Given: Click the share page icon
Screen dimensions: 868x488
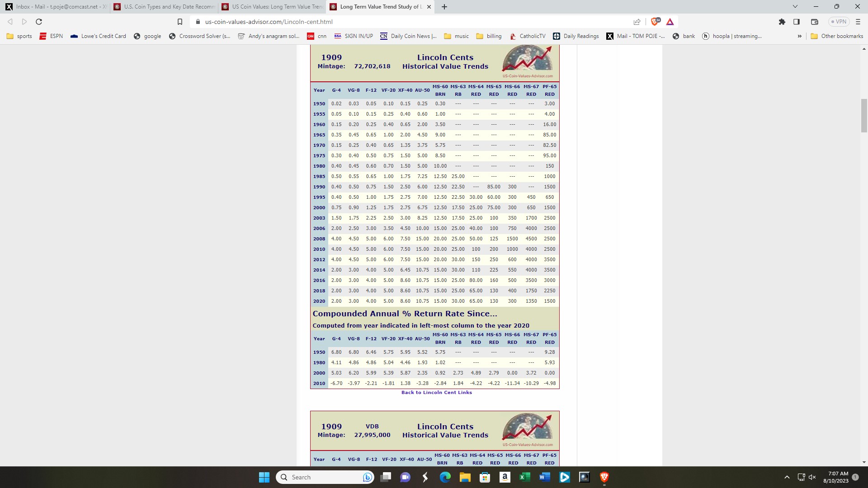Looking at the screenshot, I should coord(637,22).
